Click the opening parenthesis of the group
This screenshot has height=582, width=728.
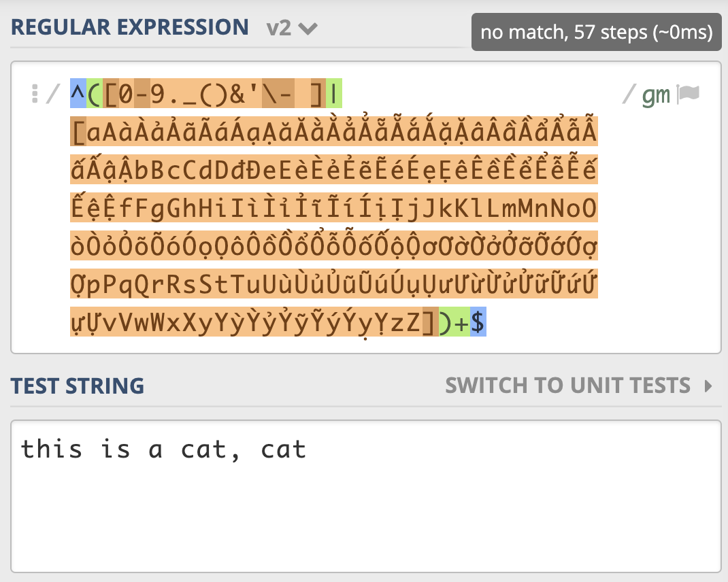94,93
